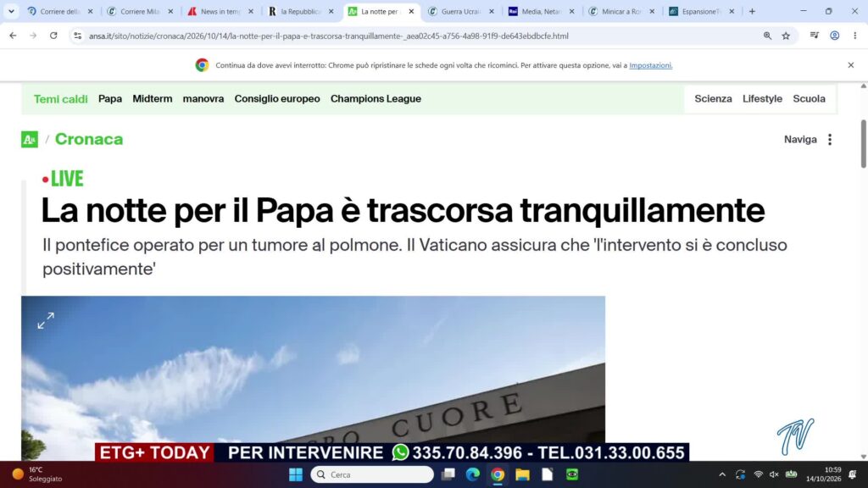
Task: Go back to the previous page
Action: 13,36
